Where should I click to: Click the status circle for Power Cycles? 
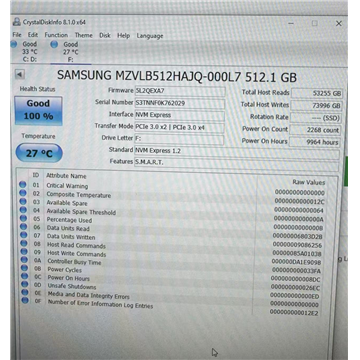coord(24,267)
